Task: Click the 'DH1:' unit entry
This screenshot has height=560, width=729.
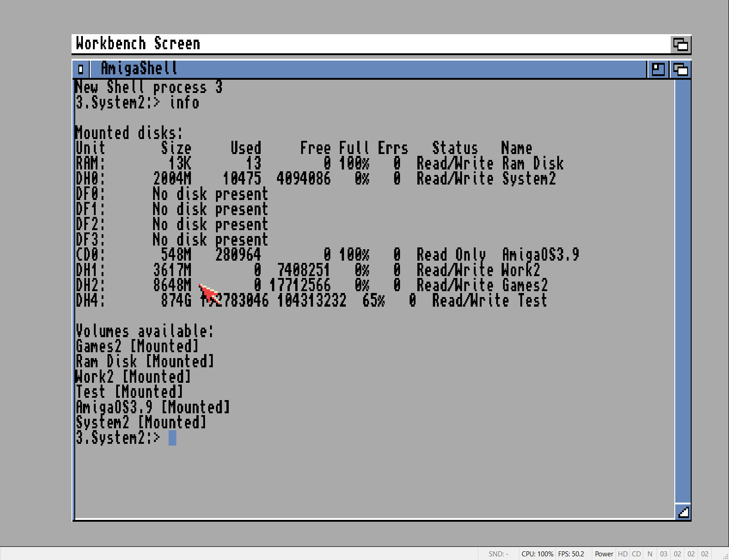Action: tap(90, 270)
